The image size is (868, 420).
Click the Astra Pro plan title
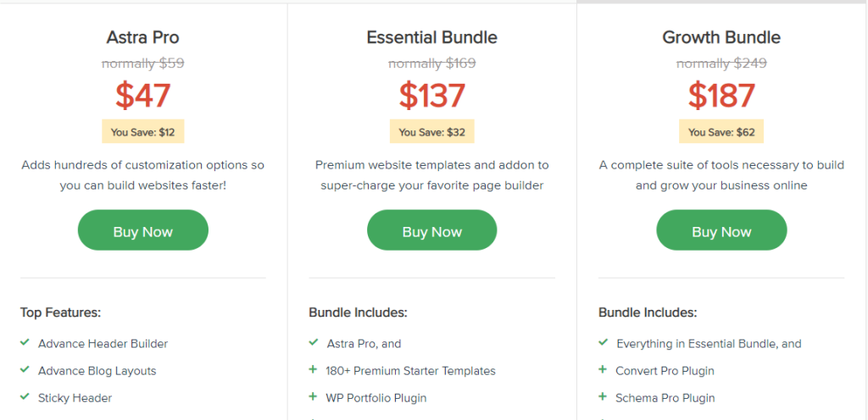pos(142,37)
